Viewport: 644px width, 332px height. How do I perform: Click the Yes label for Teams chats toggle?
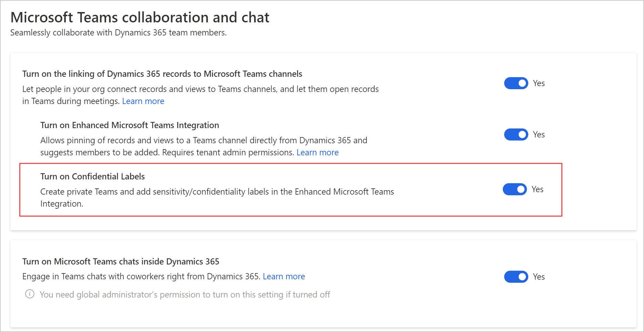coord(538,277)
